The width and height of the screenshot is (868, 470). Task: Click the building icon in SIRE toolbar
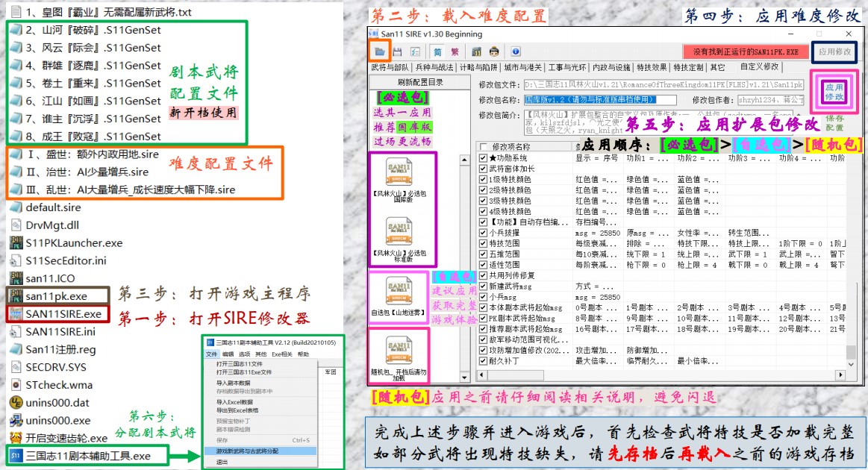tap(476, 51)
